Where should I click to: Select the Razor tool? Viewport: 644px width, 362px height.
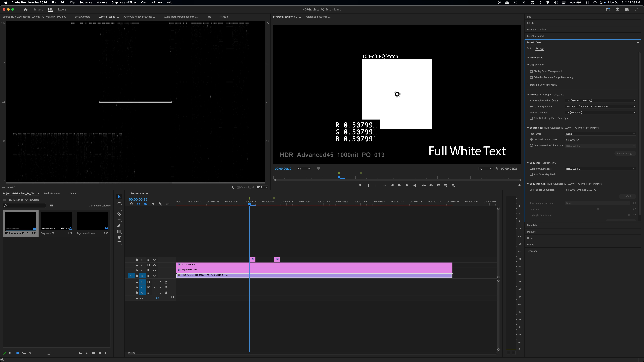[x=119, y=214]
